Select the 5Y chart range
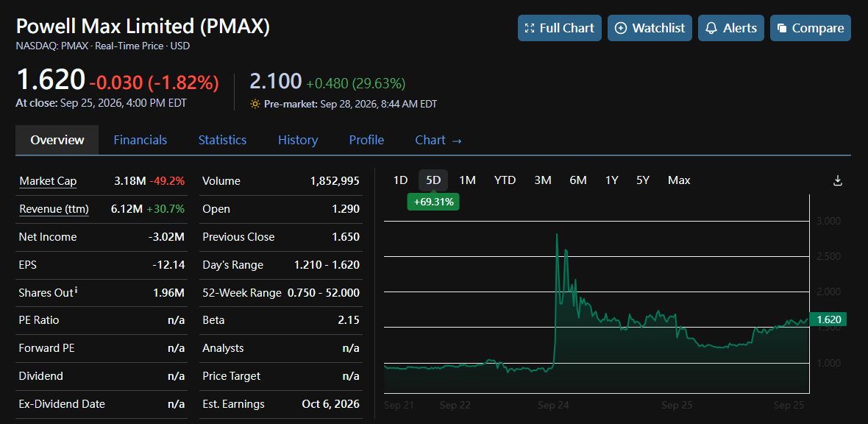868x424 pixels. [643, 180]
